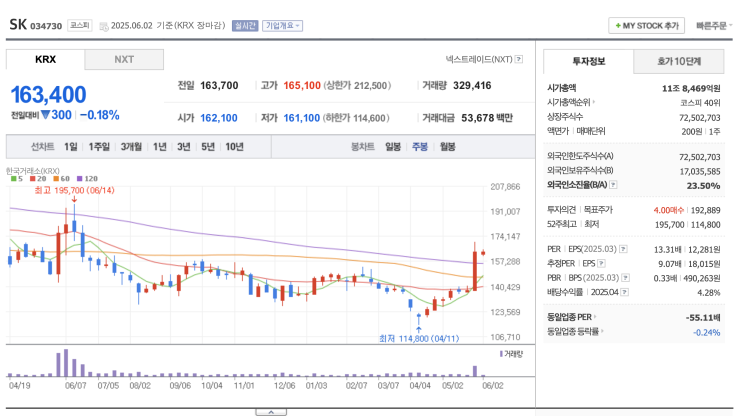743x416 pixels.
Task: Show the 10년 line chart
Action: click(x=235, y=147)
